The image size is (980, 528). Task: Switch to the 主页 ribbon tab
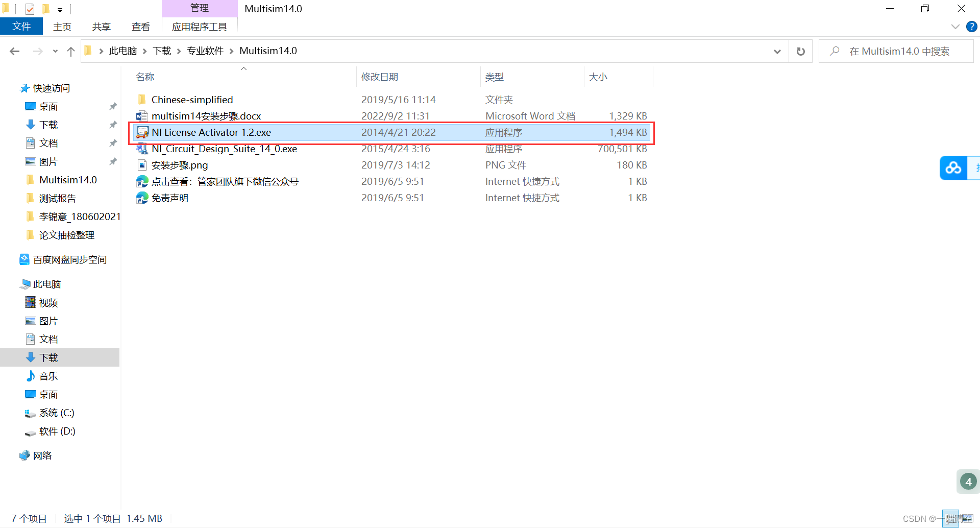[x=62, y=27]
